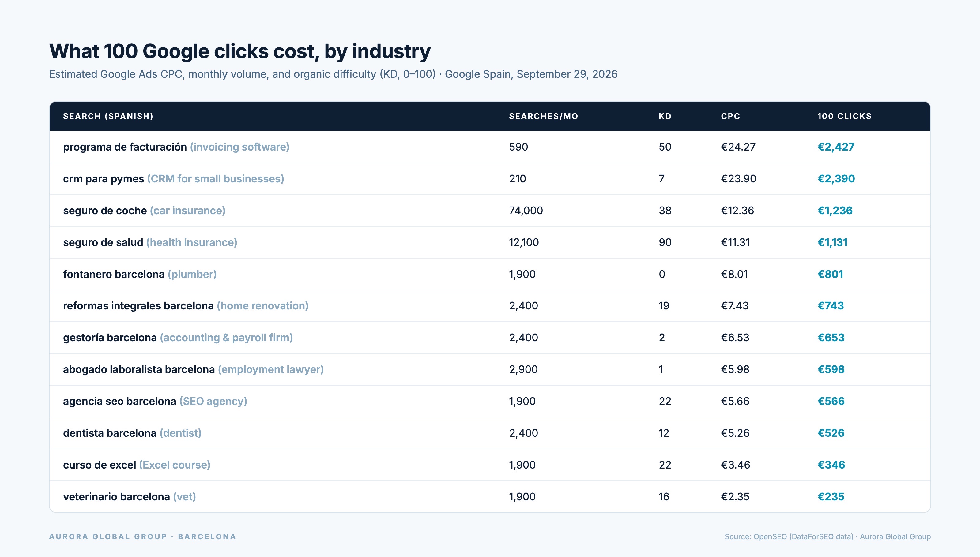The height and width of the screenshot is (557, 980).
Task: Click the 100 CLICKS column header
Action: [x=844, y=116]
